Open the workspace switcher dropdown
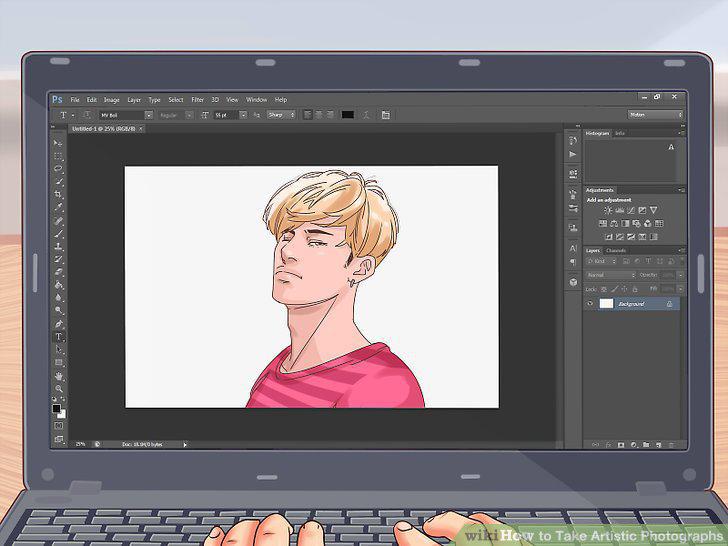 pyautogui.click(x=655, y=115)
